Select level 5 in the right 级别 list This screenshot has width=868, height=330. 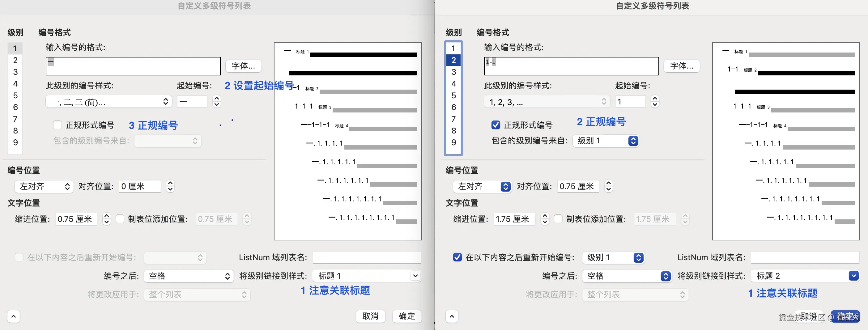pos(453,95)
